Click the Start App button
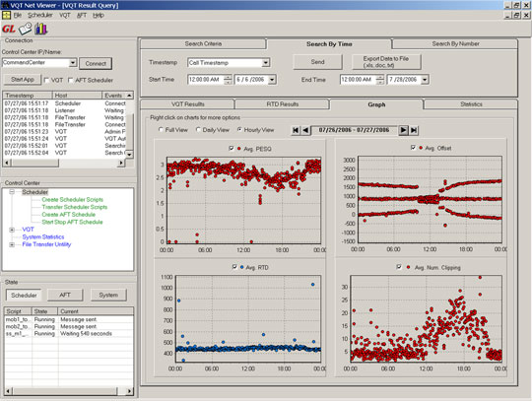The width and height of the screenshot is (532, 401). (x=23, y=80)
